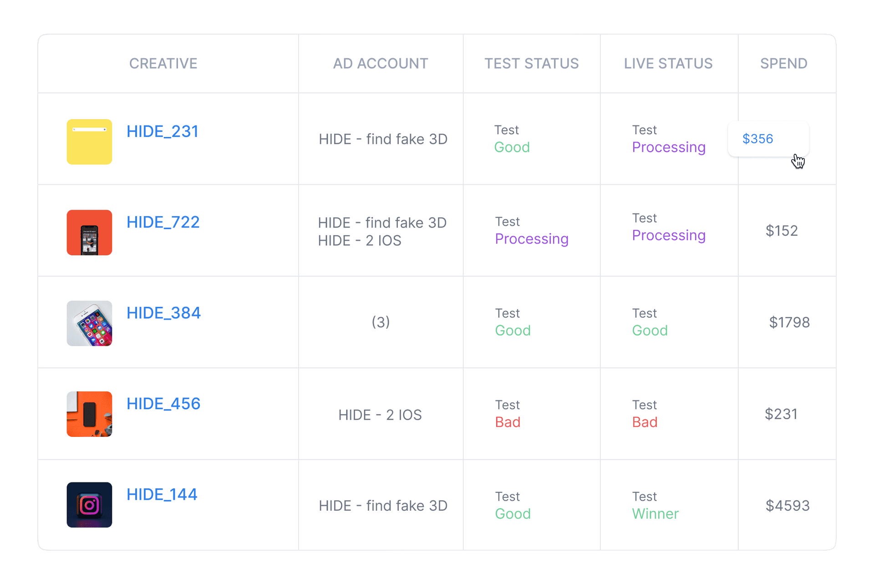Image resolution: width=874 pixels, height=588 pixels.
Task: Click 'HIDE - 2 IOS' in HIDE_722 row
Action: click(x=360, y=241)
